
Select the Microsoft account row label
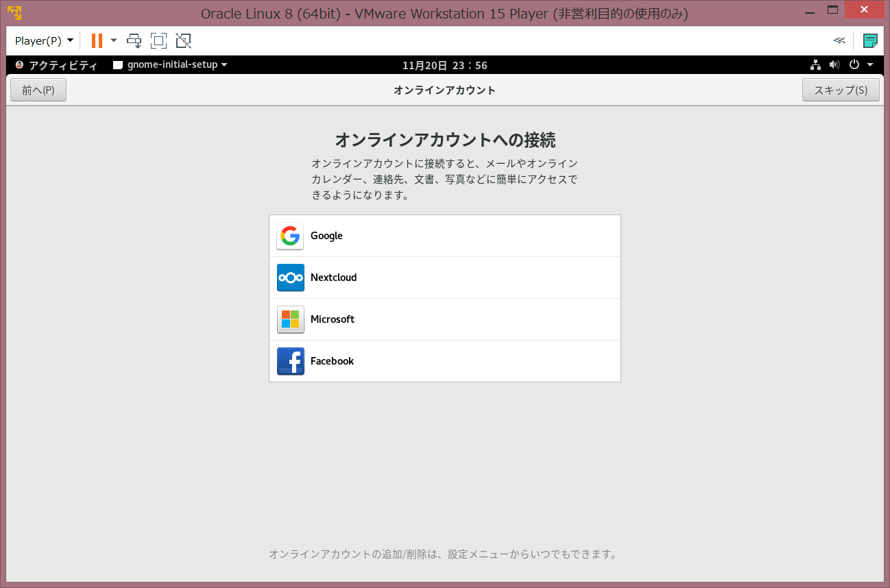click(x=333, y=319)
